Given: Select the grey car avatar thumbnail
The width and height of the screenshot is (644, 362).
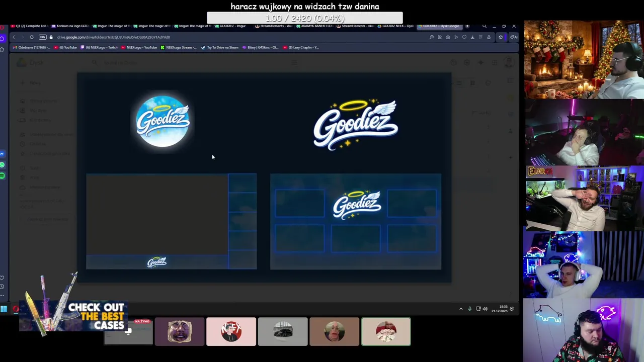Looking at the screenshot, I should (283, 332).
